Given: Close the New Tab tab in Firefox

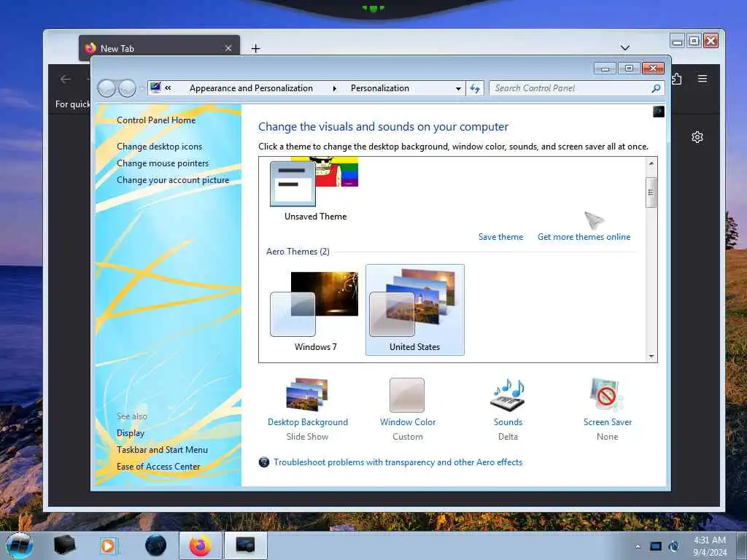Looking at the screenshot, I should pos(228,48).
